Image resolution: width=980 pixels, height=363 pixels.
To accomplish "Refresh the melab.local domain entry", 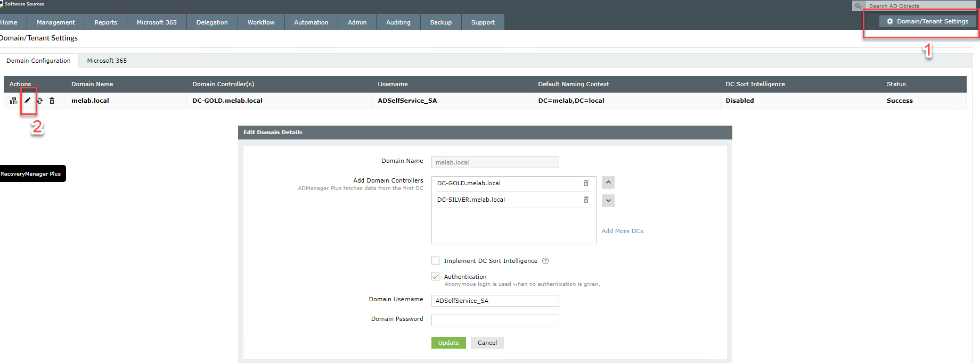I will (40, 101).
